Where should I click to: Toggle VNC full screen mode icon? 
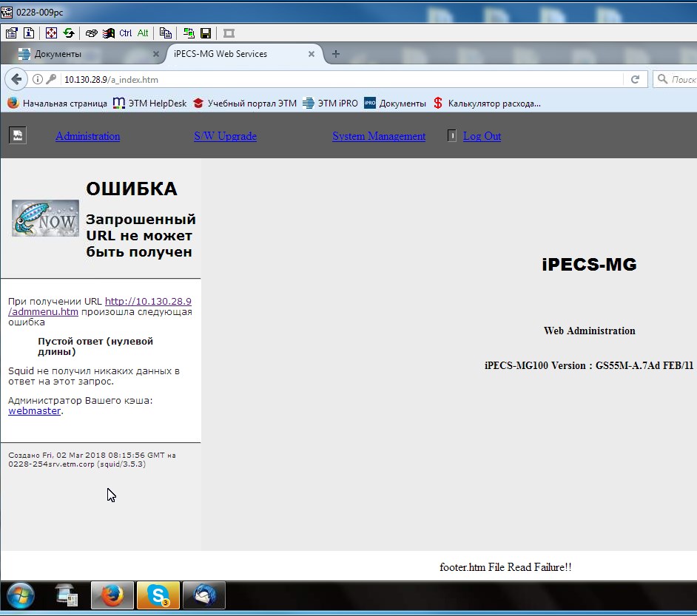coord(51,33)
